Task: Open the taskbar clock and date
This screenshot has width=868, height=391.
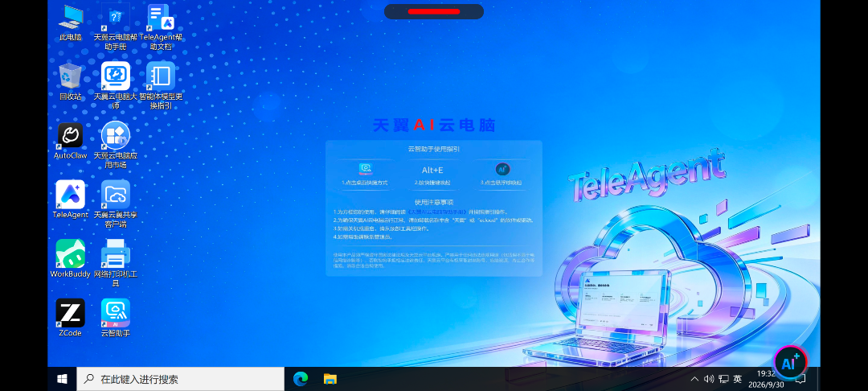Action: coord(766,379)
